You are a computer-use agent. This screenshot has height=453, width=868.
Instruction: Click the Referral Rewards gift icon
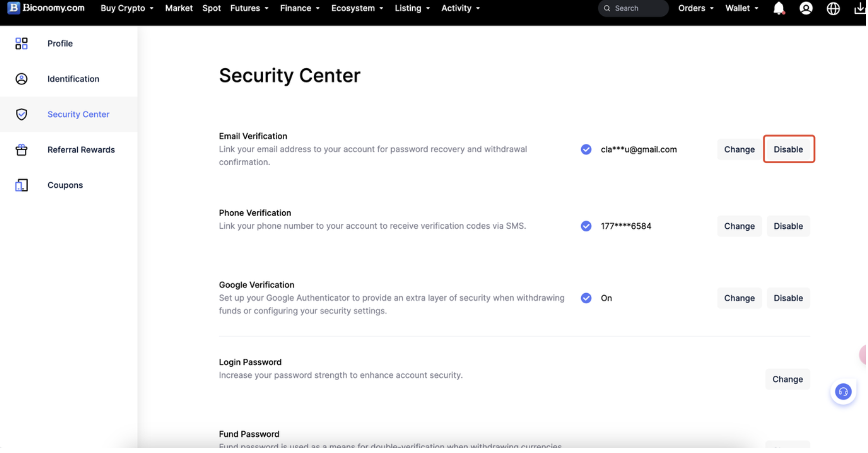(x=22, y=150)
